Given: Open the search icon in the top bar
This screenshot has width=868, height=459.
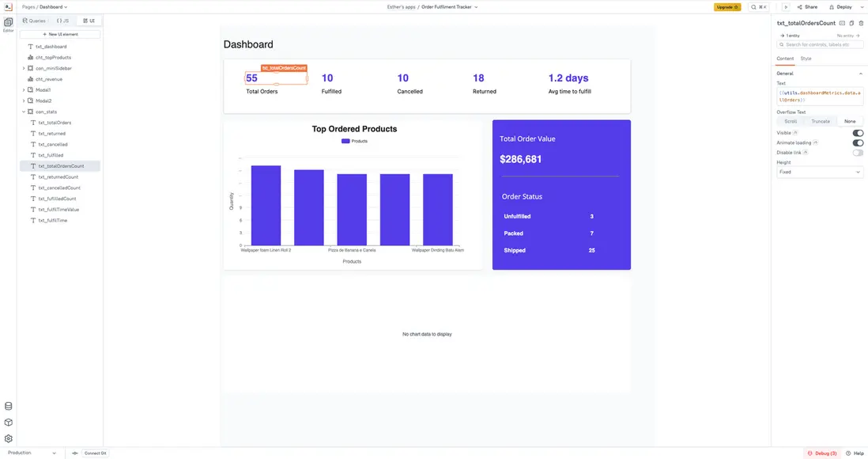Looking at the screenshot, I should (x=753, y=6).
